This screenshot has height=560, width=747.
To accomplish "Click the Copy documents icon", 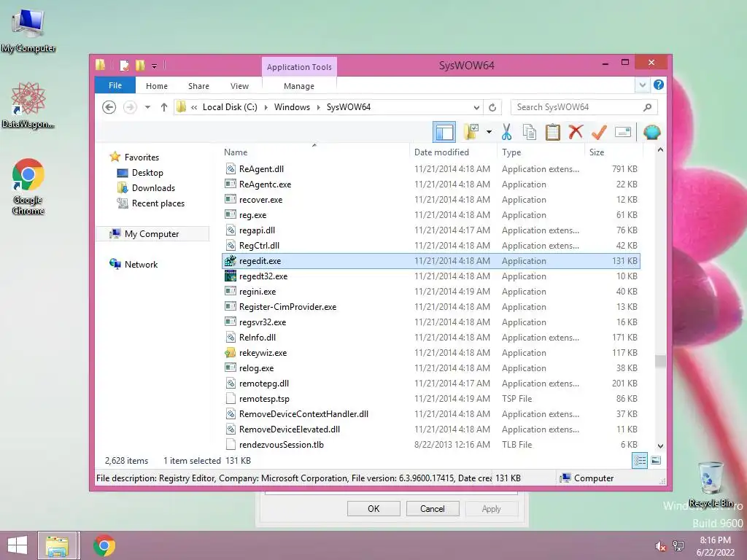I will [530, 132].
